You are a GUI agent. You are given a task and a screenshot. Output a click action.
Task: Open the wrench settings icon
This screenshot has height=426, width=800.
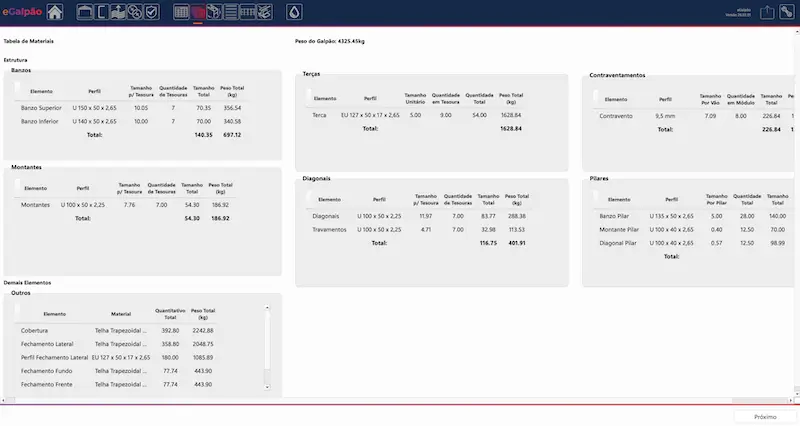(x=787, y=12)
